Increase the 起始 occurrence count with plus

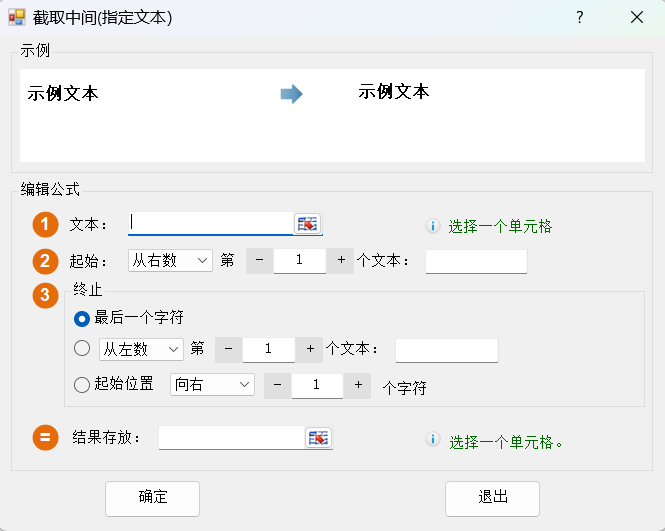click(x=341, y=260)
